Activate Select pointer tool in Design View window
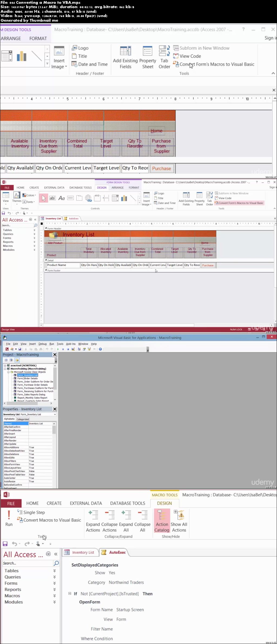 (44, 198)
